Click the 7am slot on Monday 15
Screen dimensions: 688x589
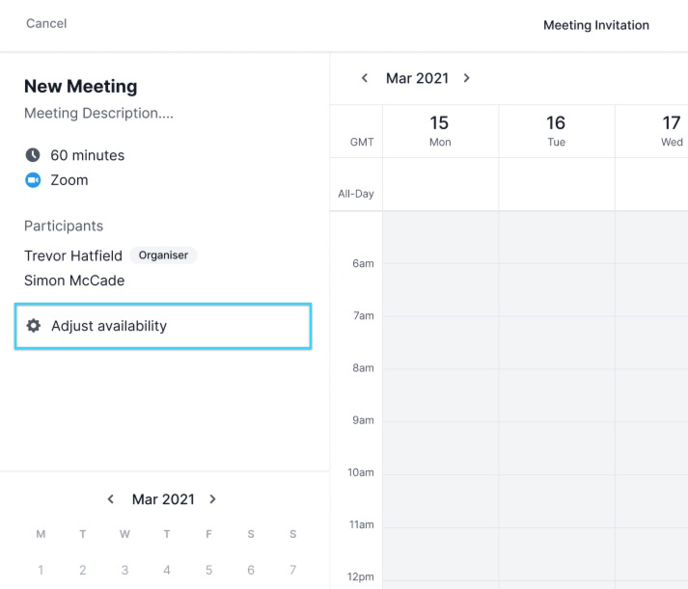pos(440,343)
